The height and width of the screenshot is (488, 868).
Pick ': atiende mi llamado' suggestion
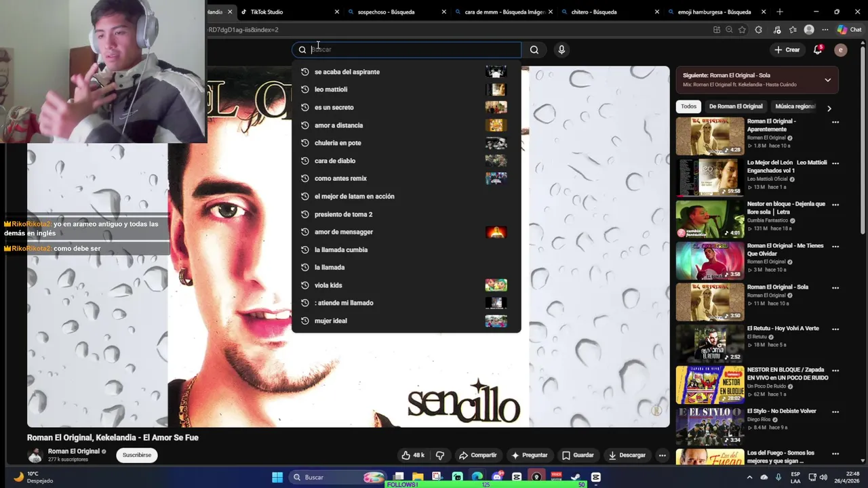406,303
